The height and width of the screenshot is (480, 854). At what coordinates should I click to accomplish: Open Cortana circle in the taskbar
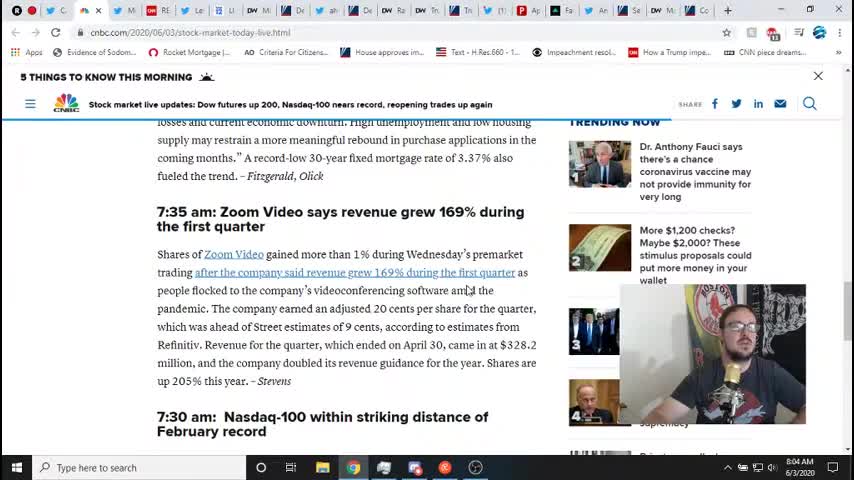(x=261, y=467)
